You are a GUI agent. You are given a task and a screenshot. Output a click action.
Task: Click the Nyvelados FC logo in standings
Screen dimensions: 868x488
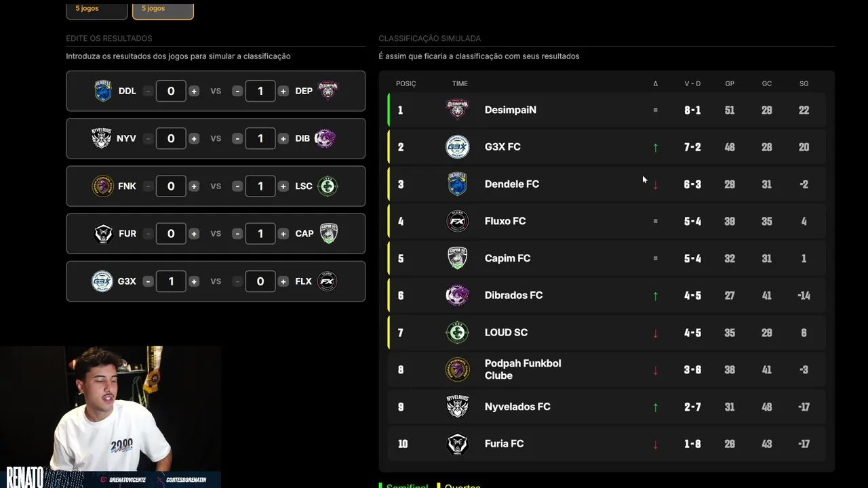tap(457, 407)
